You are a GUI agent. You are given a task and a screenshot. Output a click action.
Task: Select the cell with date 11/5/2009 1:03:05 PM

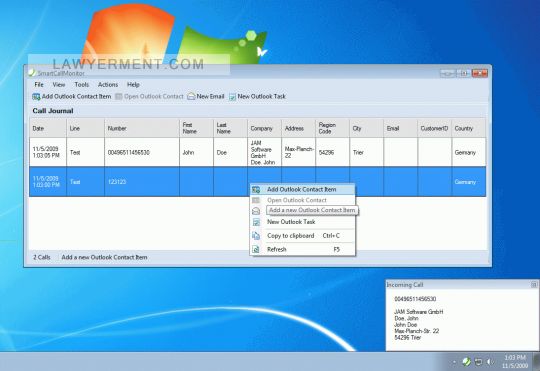tap(48, 152)
